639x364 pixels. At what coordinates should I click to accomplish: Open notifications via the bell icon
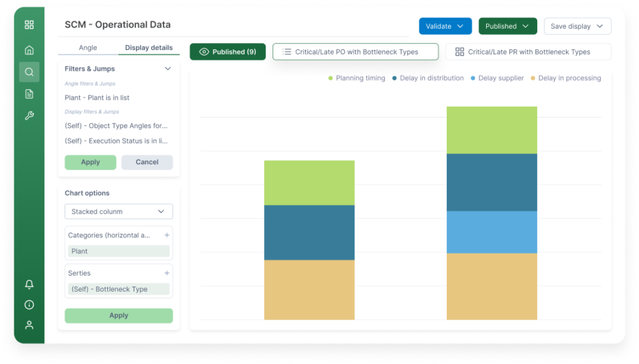(x=29, y=284)
